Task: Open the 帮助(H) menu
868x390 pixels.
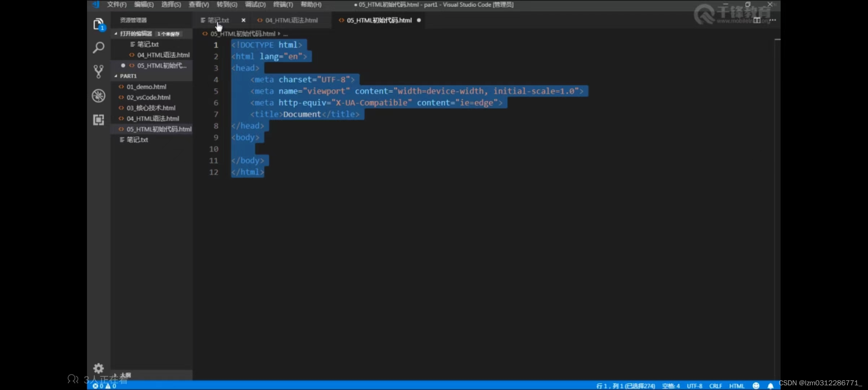Action: [x=311, y=4]
